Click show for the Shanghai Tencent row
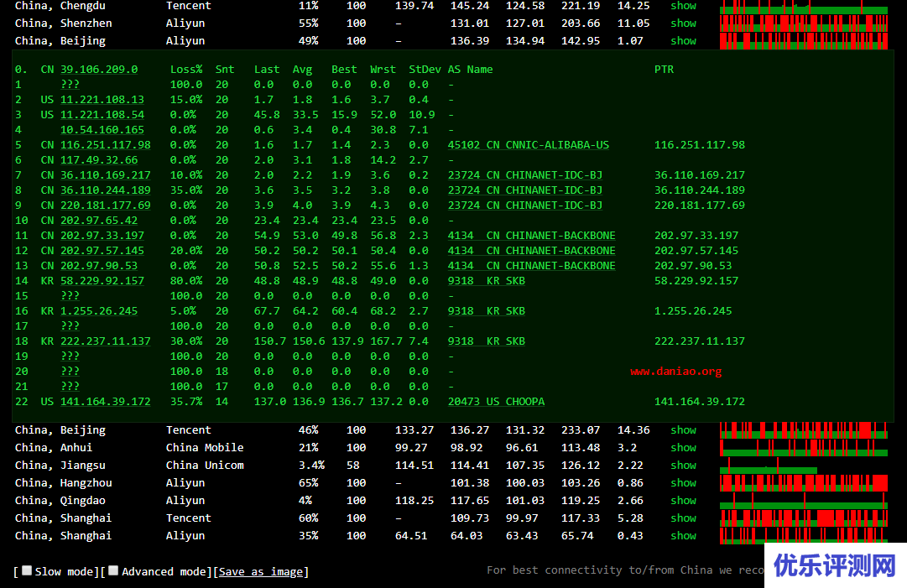 click(683, 518)
